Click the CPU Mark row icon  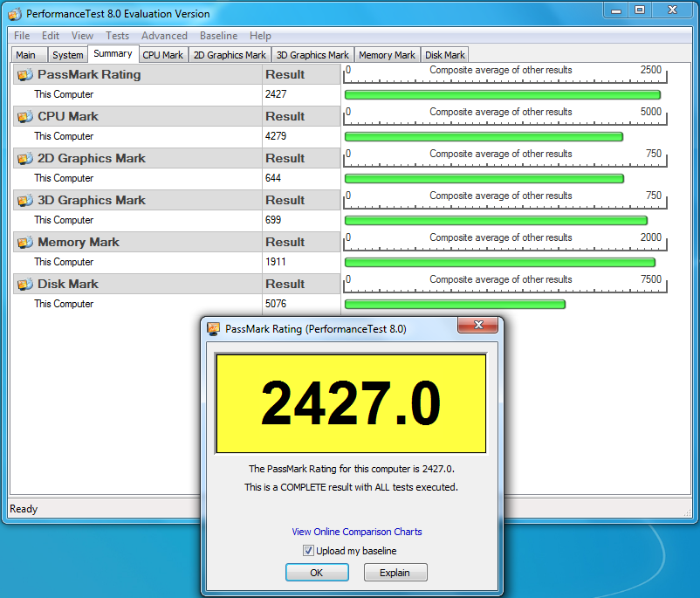click(x=25, y=117)
